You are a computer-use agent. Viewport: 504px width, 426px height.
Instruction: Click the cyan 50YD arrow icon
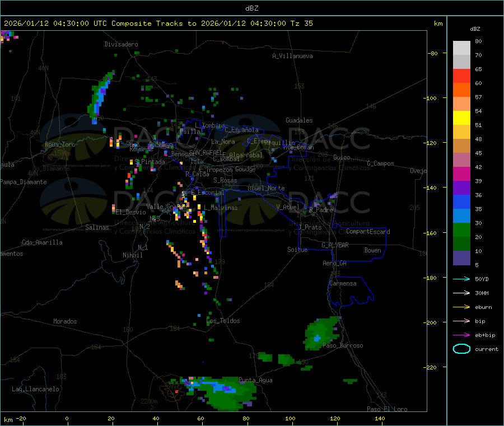[x=461, y=279]
